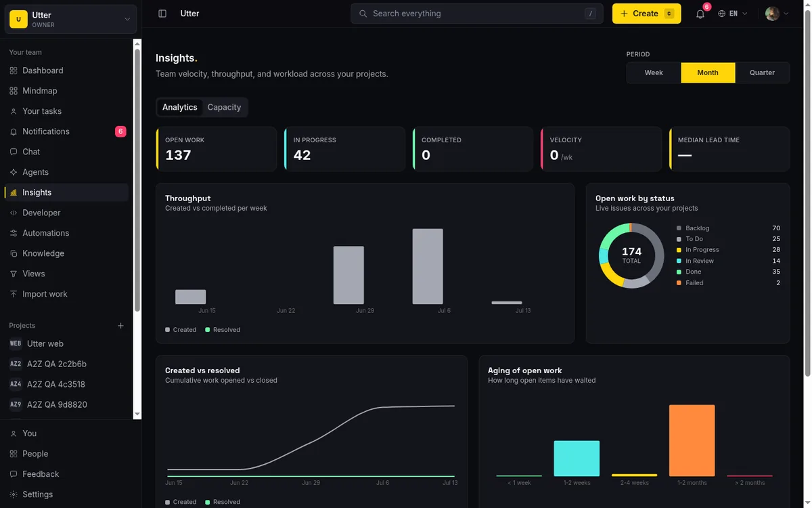Screen dimensions: 812x508
Task: Toggle Created series in Throughput legend
Action: [181, 330]
